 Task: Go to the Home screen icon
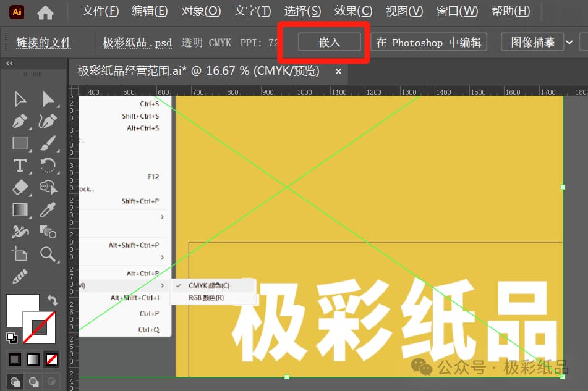[x=45, y=12]
